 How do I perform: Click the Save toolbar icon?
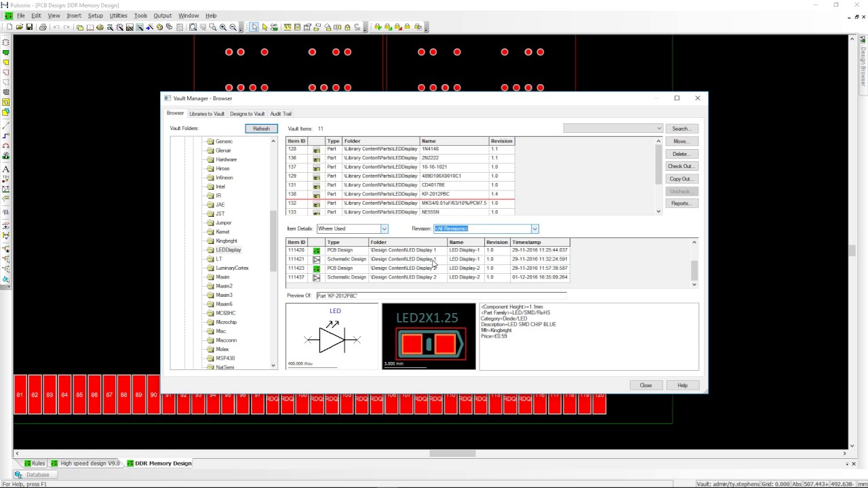click(29, 27)
